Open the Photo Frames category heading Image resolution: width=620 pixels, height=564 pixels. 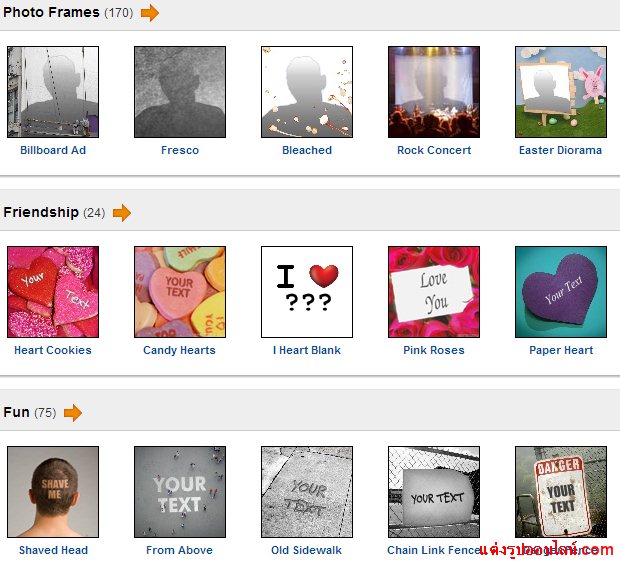coord(51,13)
